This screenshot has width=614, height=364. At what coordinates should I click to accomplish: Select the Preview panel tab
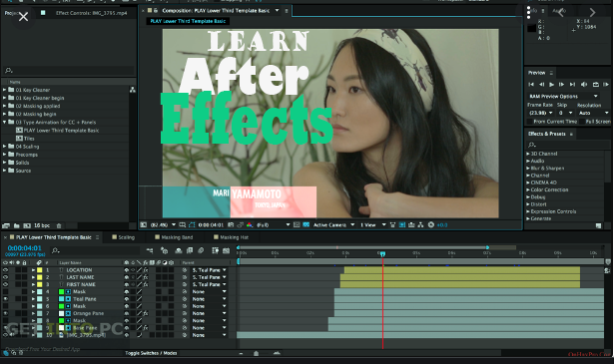pos(536,73)
